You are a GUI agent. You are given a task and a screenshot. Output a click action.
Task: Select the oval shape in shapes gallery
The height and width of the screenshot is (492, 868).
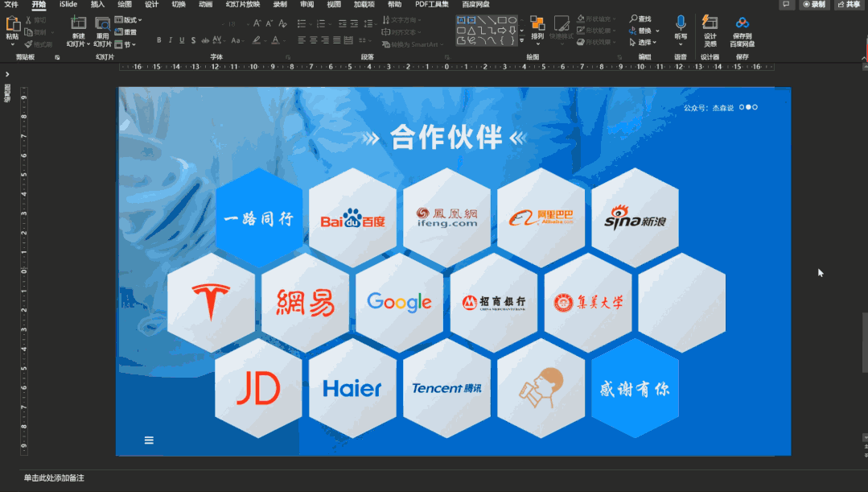tap(512, 20)
